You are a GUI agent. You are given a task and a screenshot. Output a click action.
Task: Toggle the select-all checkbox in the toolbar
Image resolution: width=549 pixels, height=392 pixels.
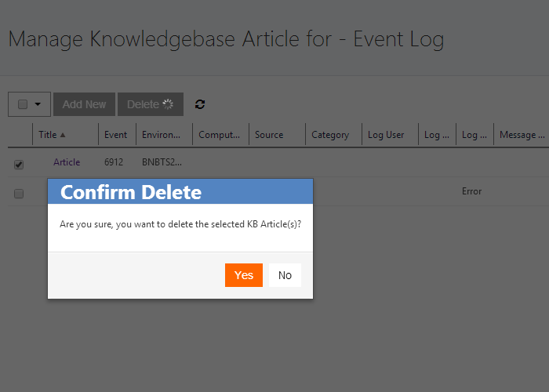[23, 104]
